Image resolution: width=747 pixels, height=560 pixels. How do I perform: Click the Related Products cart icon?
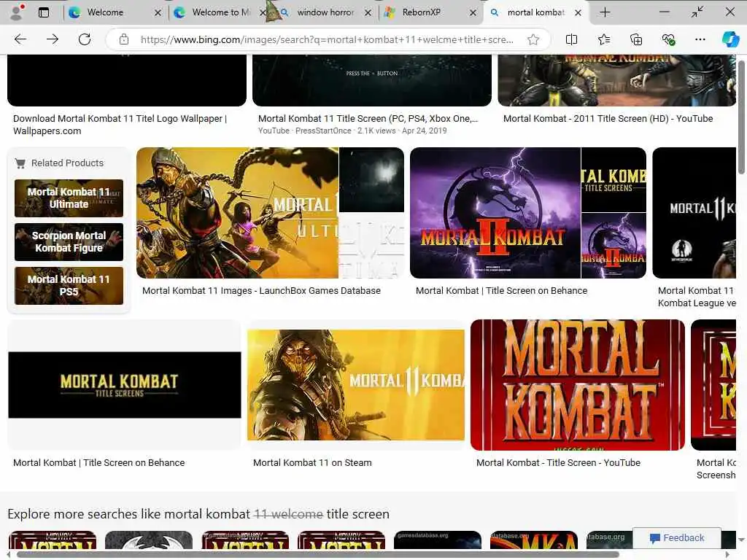click(x=20, y=163)
